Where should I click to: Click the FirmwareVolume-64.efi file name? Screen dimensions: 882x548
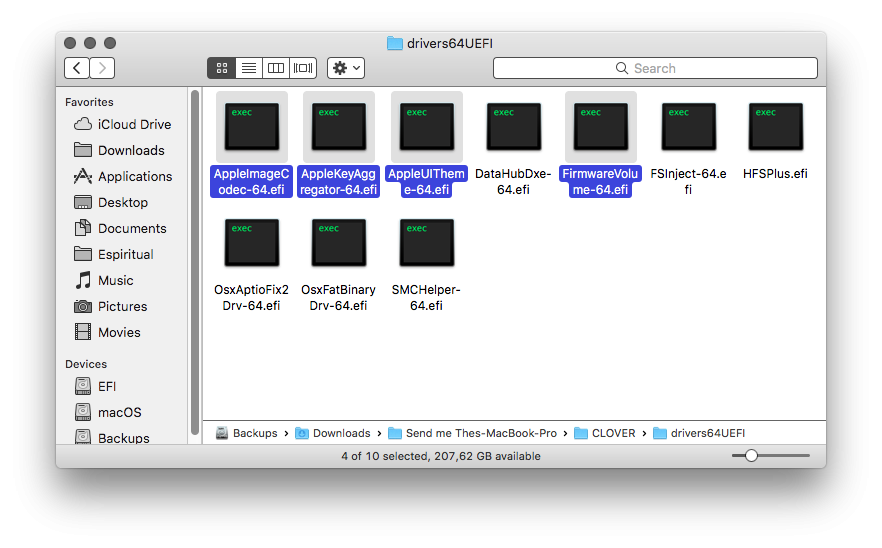coord(601,182)
